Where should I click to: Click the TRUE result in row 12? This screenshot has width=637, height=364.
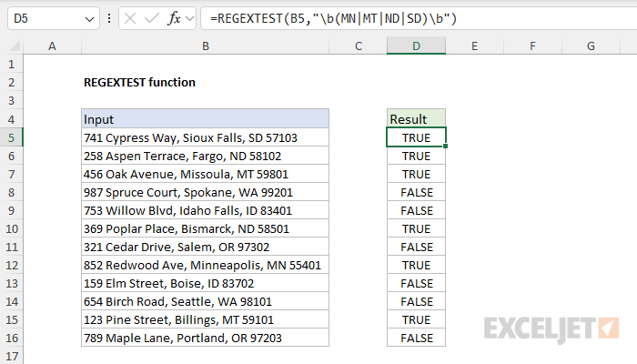(417, 266)
